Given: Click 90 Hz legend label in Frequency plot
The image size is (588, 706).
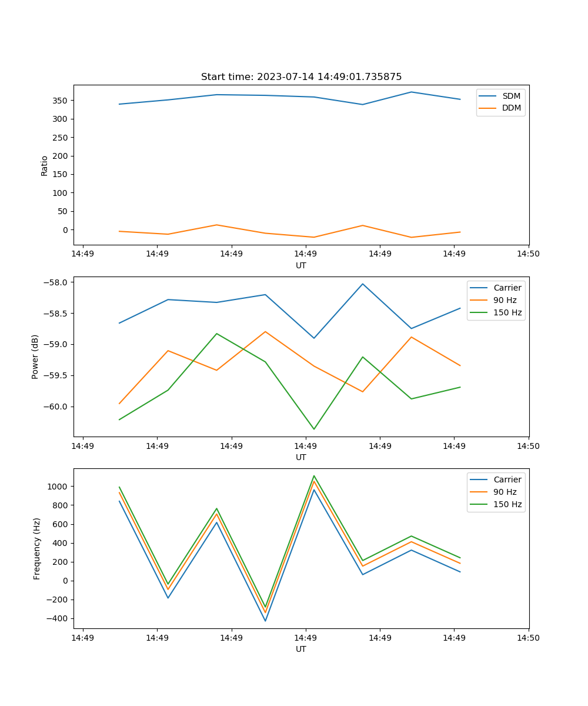Looking at the screenshot, I should (505, 492).
